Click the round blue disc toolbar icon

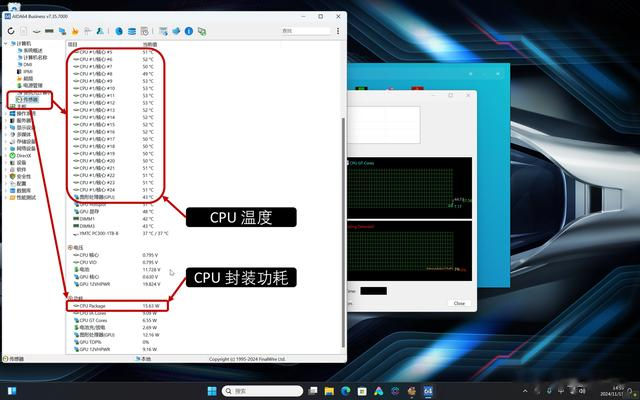(119, 31)
